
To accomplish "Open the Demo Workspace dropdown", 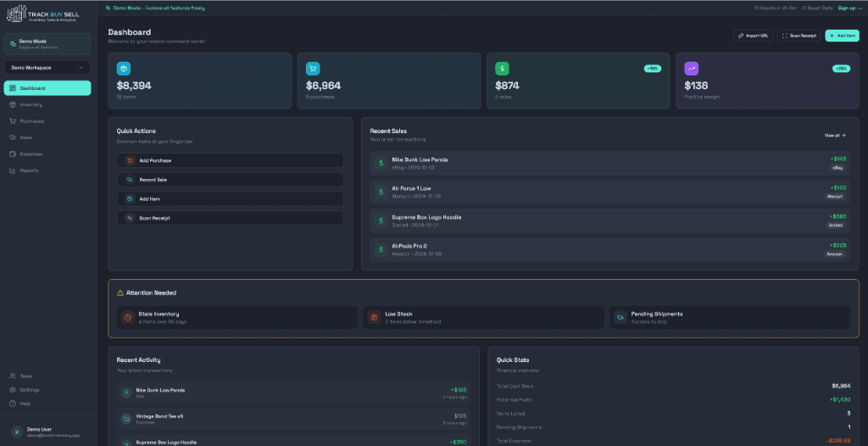I will (47, 68).
